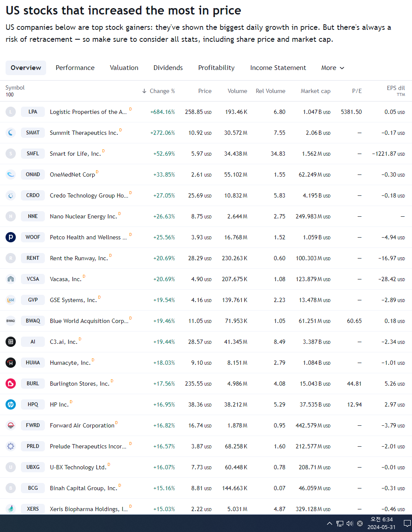Click the BWAQ logo icon
Image resolution: width=412 pixels, height=532 pixels.
click(11, 321)
